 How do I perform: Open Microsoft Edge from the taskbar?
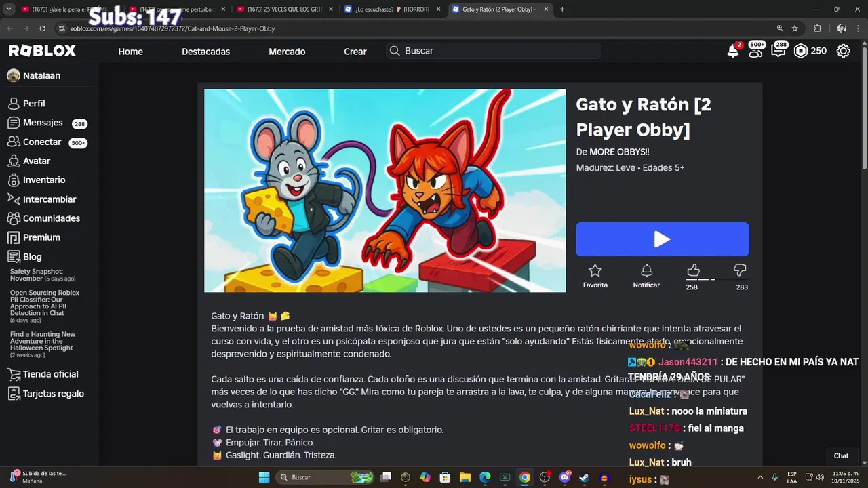(485, 477)
